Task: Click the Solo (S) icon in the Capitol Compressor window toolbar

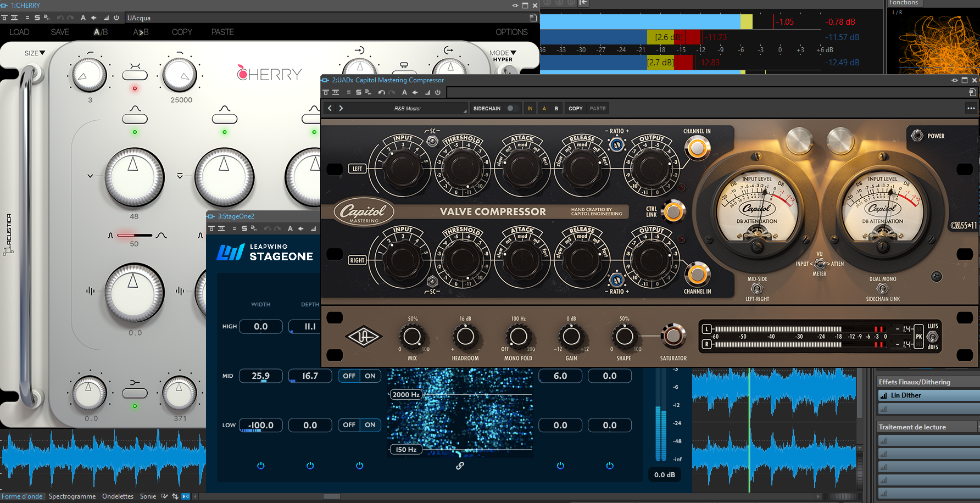Action: coord(359,92)
